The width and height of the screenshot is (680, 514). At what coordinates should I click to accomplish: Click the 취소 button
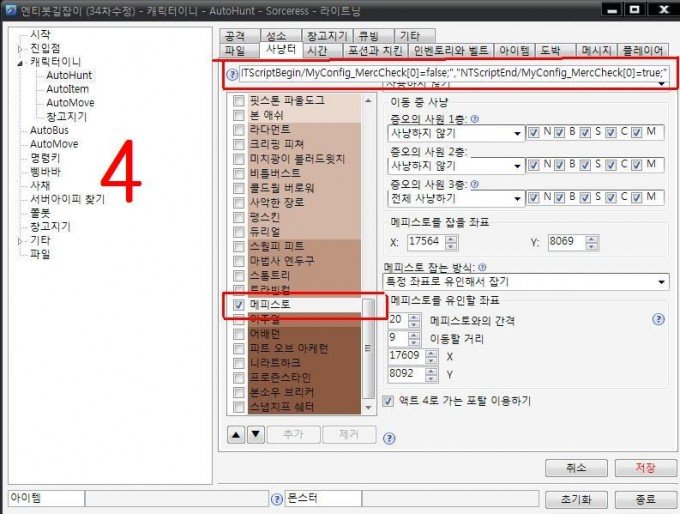(576, 468)
